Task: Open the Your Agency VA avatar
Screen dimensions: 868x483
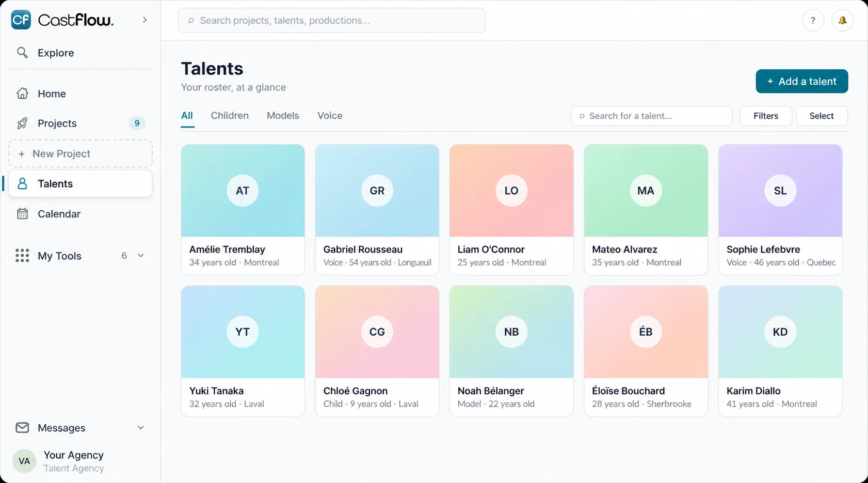Action: tap(24, 461)
